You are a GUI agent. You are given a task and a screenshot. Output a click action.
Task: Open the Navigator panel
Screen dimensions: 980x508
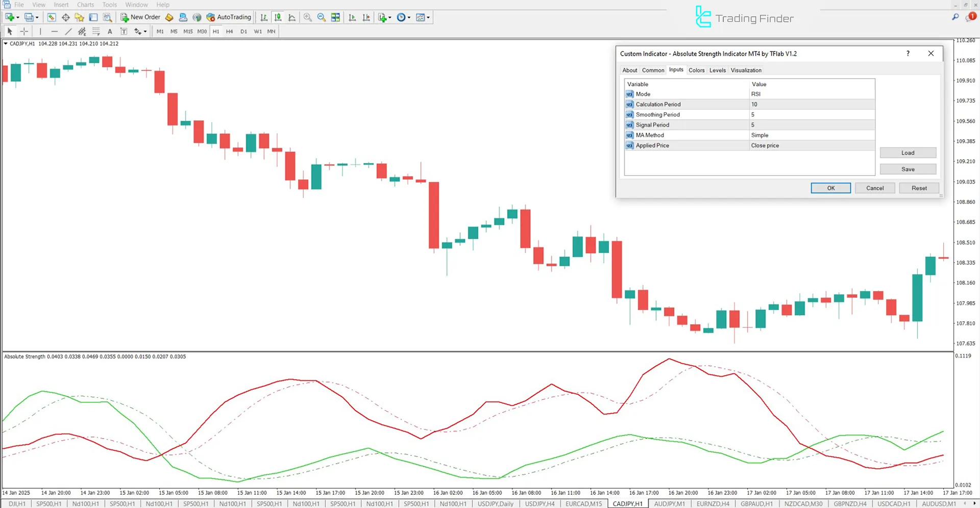click(79, 17)
